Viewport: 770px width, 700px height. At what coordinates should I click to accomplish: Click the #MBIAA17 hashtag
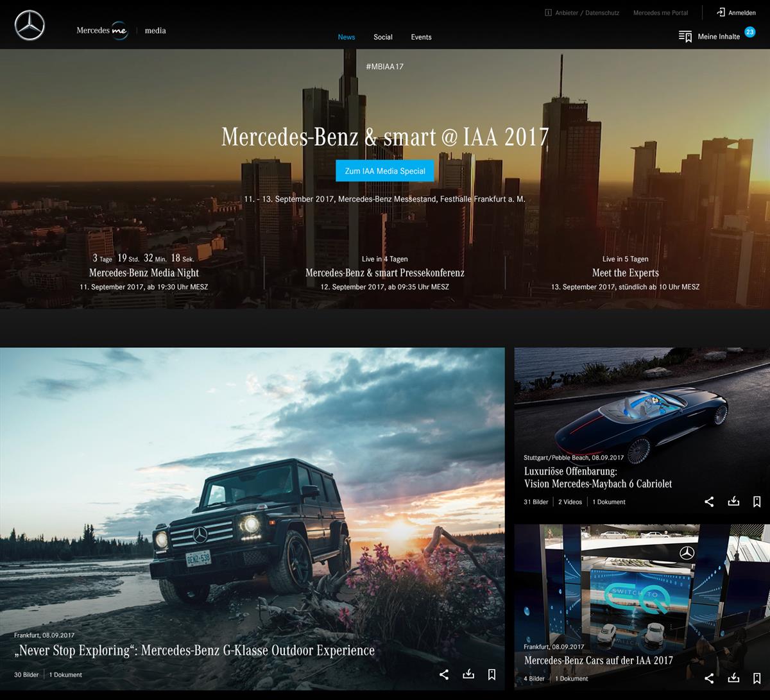pyautogui.click(x=384, y=67)
